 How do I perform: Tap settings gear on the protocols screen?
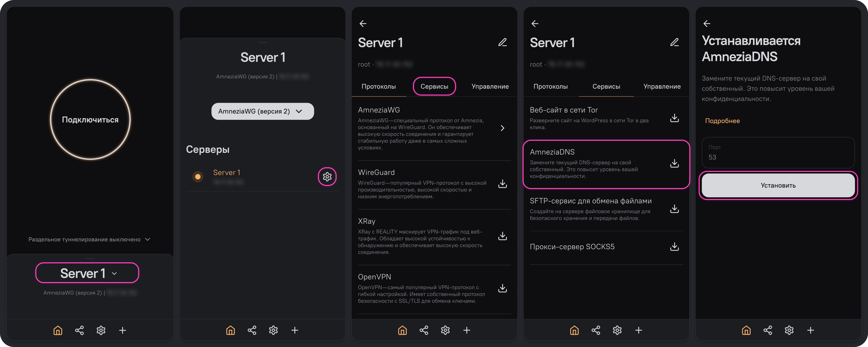pos(445,330)
